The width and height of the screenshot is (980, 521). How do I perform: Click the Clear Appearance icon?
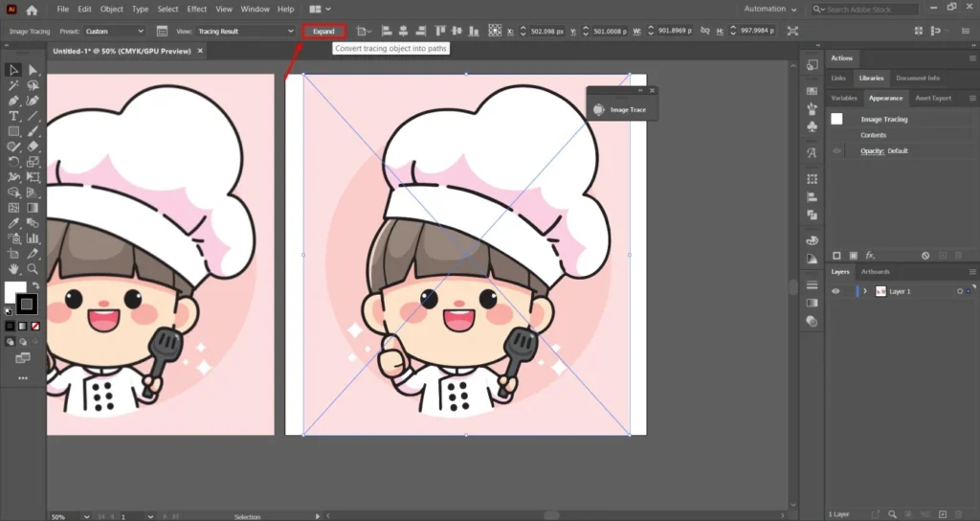pyautogui.click(x=925, y=255)
